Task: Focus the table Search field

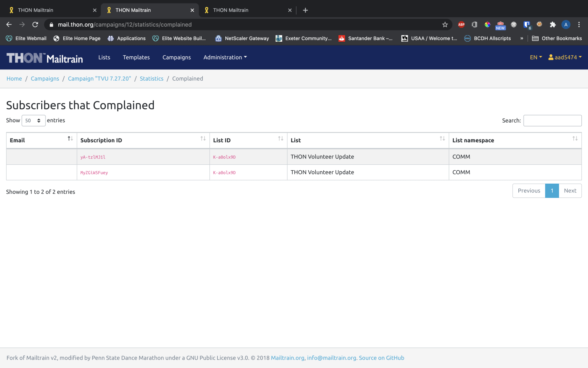Action: [x=552, y=121]
